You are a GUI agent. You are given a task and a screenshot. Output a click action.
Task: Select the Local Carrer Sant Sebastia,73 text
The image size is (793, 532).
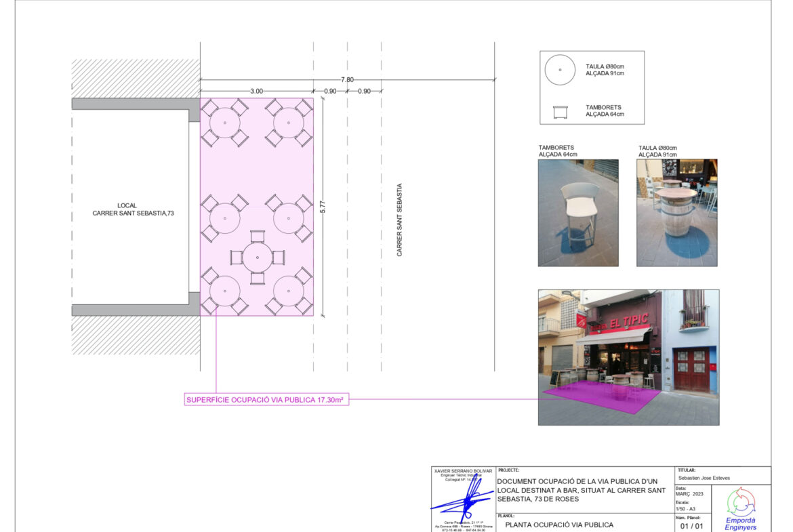(134, 209)
